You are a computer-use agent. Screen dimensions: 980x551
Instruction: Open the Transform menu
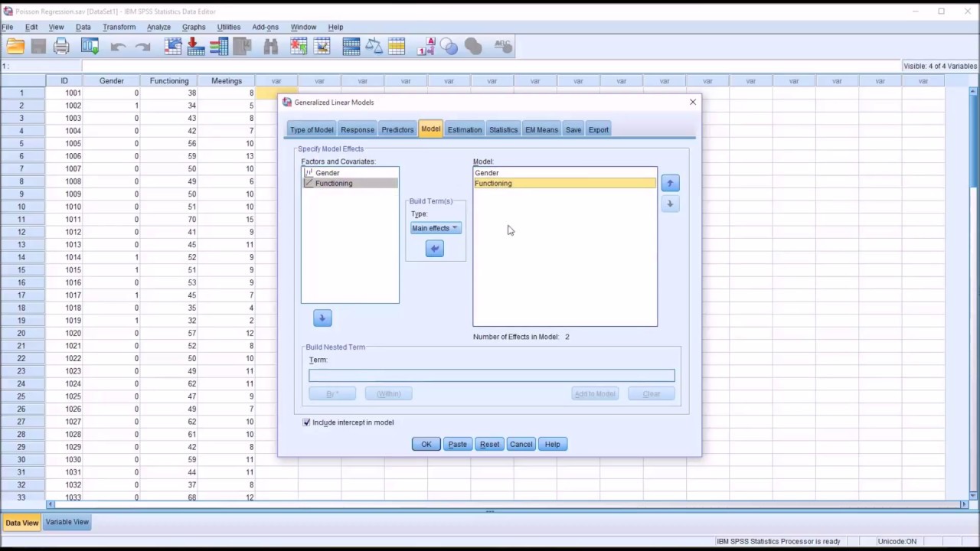(119, 27)
